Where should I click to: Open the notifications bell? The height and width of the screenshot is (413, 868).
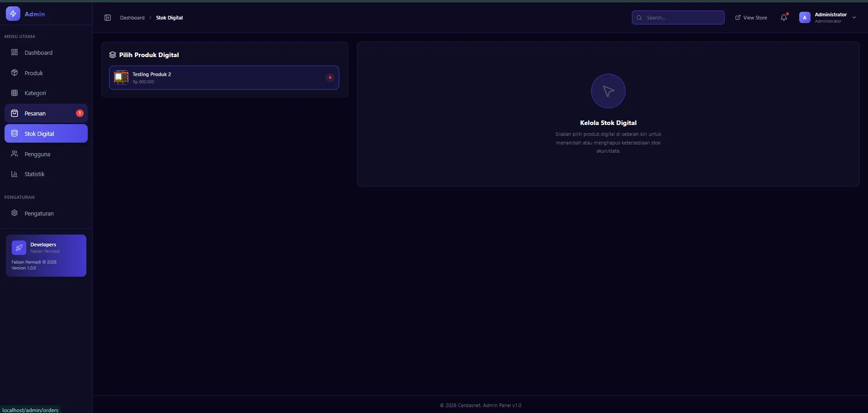[783, 18]
